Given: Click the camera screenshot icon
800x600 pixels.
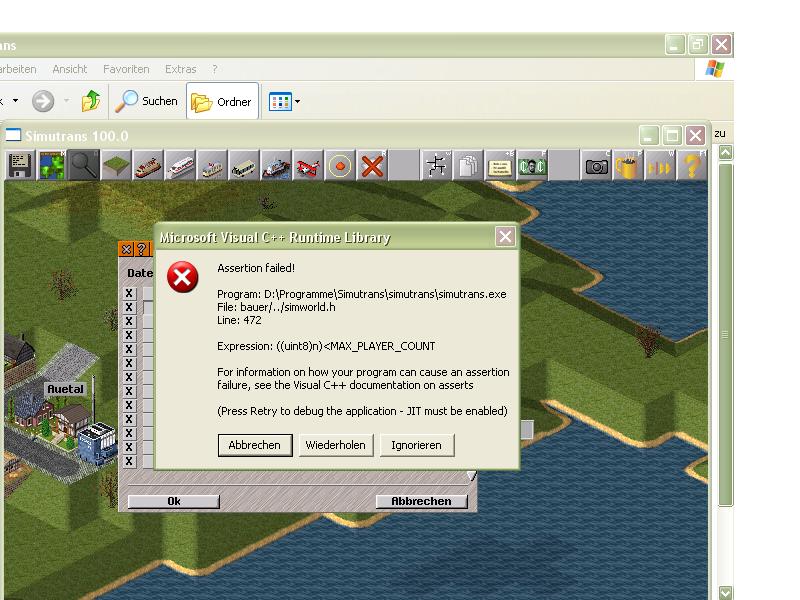Looking at the screenshot, I should [597, 166].
